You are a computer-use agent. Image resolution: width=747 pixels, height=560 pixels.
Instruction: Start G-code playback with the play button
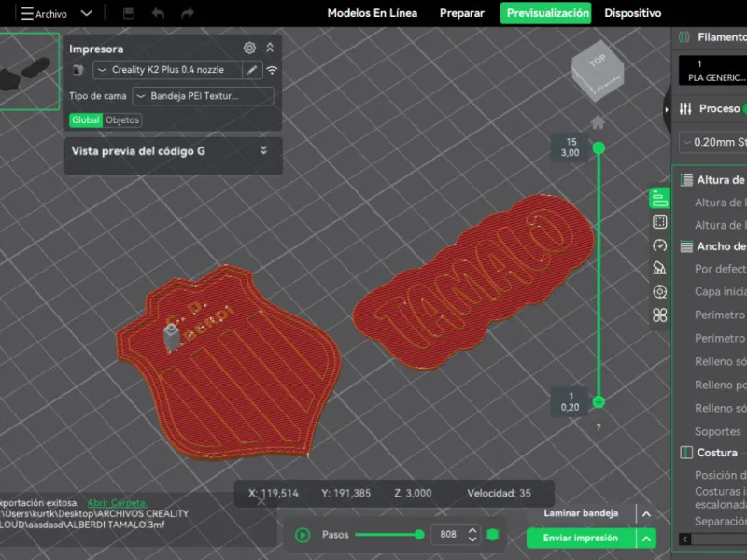point(302,535)
